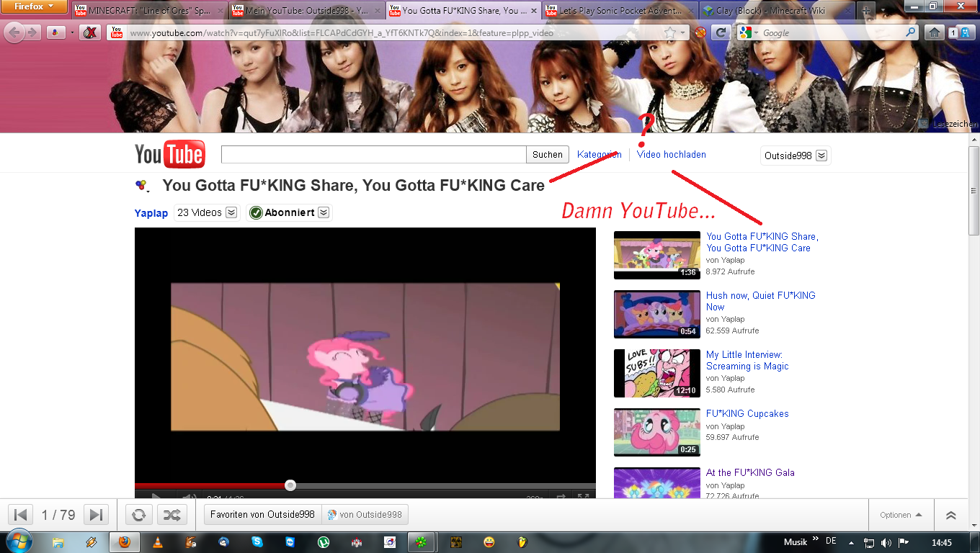Open the Kategorien link
This screenshot has width=980, height=553.
[x=599, y=155]
